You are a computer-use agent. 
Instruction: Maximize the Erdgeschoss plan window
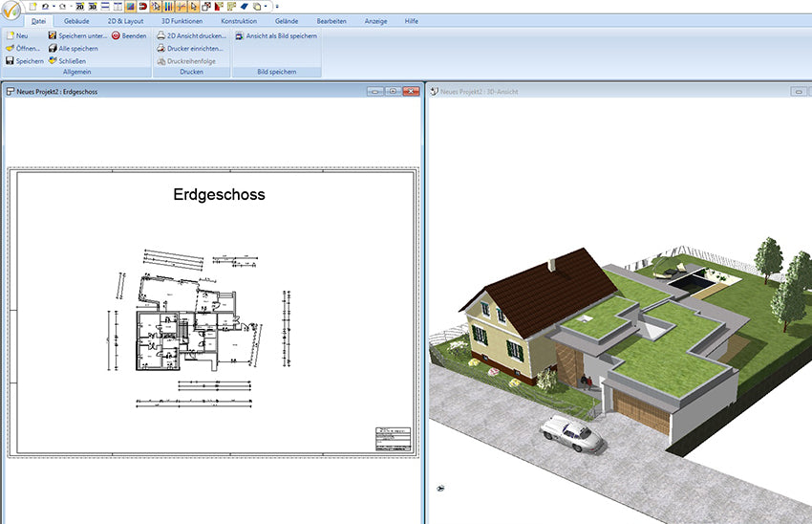tap(392, 91)
